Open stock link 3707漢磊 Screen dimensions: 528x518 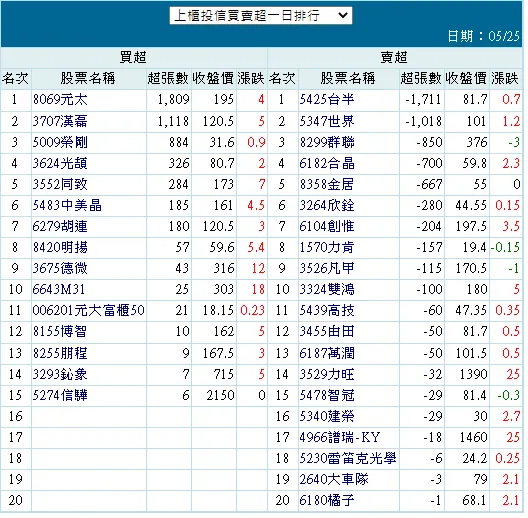pyautogui.click(x=60, y=121)
